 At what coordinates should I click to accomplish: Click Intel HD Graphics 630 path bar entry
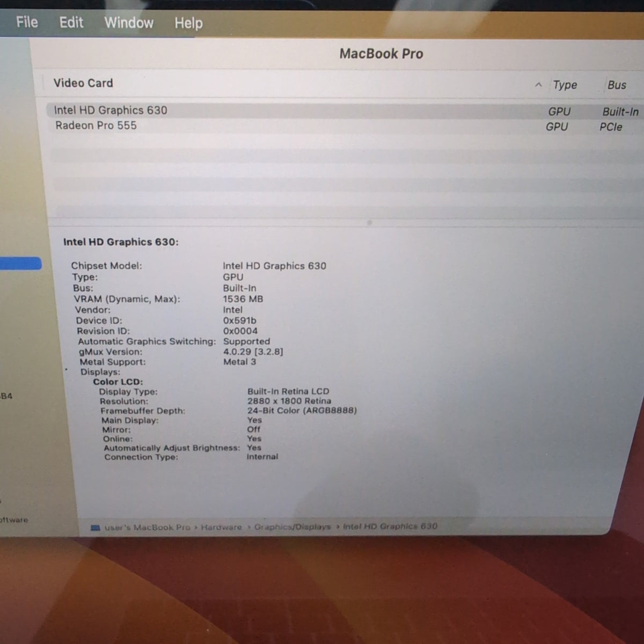click(x=390, y=526)
